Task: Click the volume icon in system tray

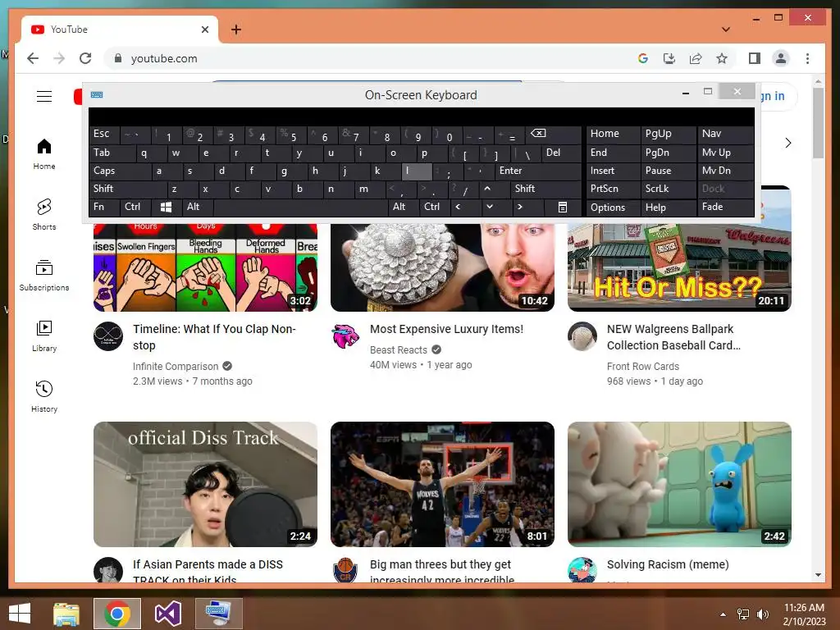Action: point(762,614)
